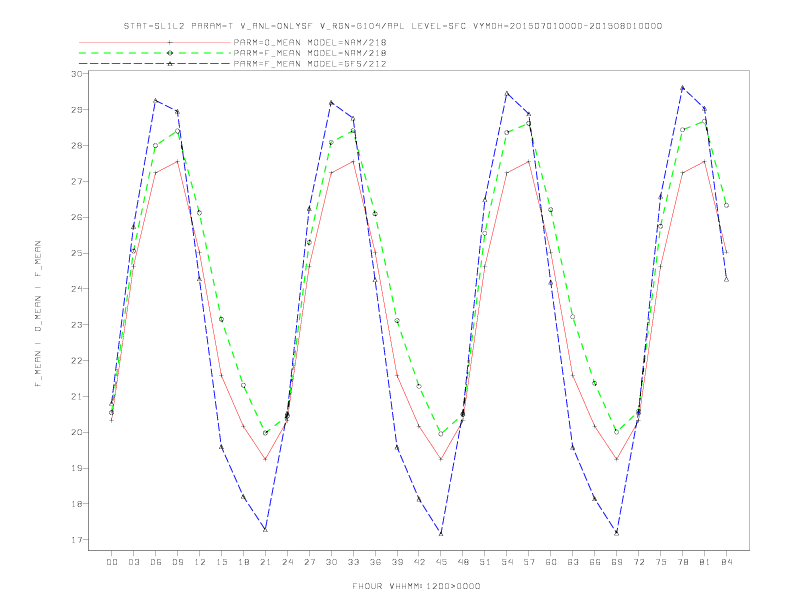
Task: Click x-axis tick label 03
Action: pyautogui.click(x=133, y=562)
